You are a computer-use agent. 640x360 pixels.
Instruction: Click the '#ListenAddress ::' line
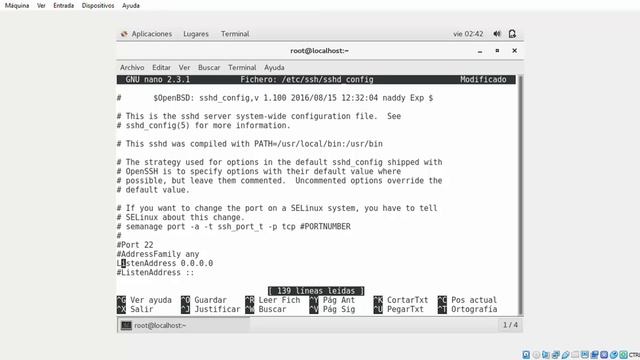(x=155, y=273)
